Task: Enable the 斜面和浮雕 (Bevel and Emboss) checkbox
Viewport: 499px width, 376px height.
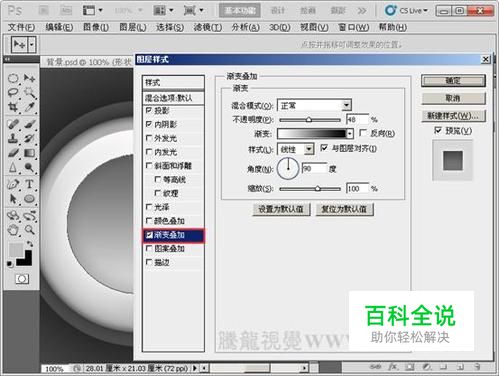Action: click(x=149, y=165)
